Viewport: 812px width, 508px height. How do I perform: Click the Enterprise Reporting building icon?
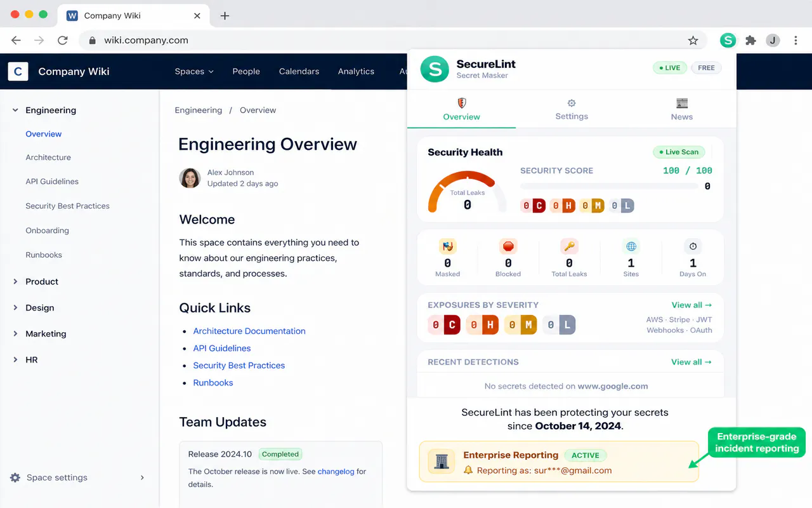point(441,462)
